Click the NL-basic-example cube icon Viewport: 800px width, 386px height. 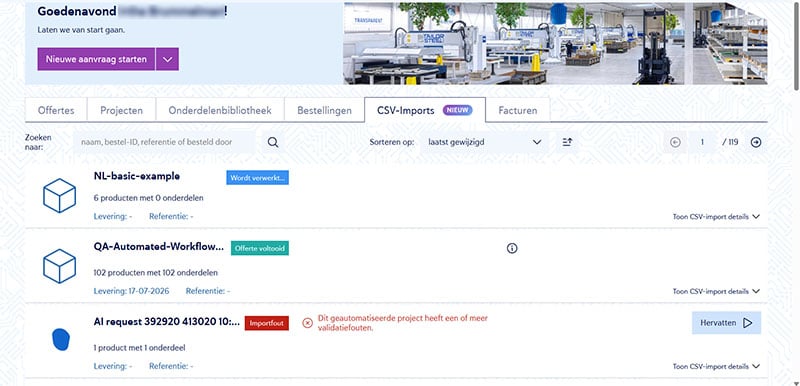(60, 195)
